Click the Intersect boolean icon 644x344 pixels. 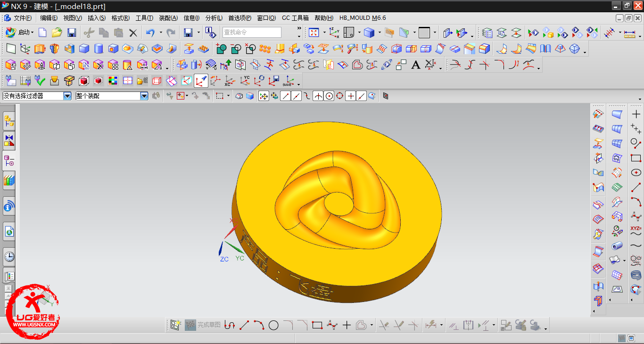click(x=250, y=49)
